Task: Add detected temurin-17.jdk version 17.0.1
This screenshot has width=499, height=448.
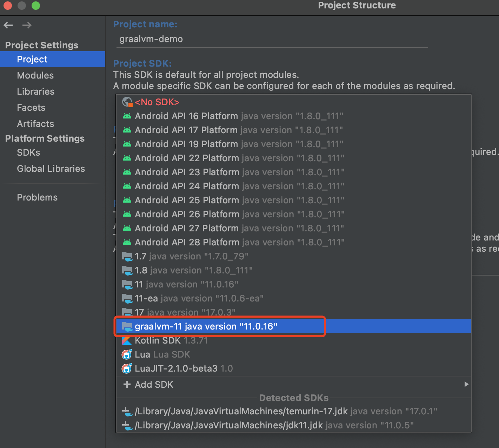Action: tap(293, 411)
